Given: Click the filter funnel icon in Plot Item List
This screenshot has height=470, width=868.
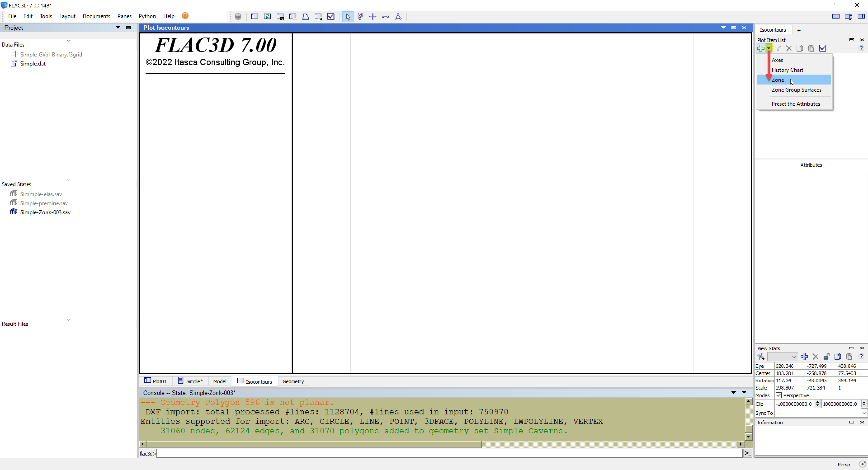Looking at the screenshot, I should [778, 48].
